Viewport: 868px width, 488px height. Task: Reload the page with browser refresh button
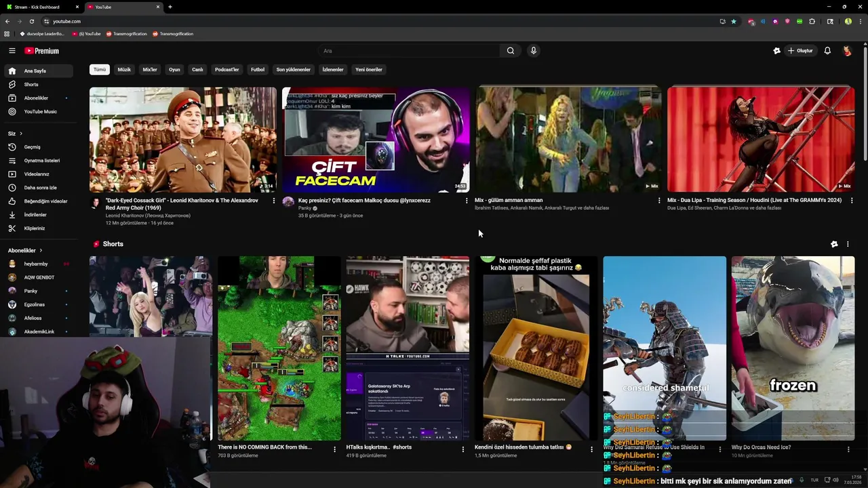[31, 21]
